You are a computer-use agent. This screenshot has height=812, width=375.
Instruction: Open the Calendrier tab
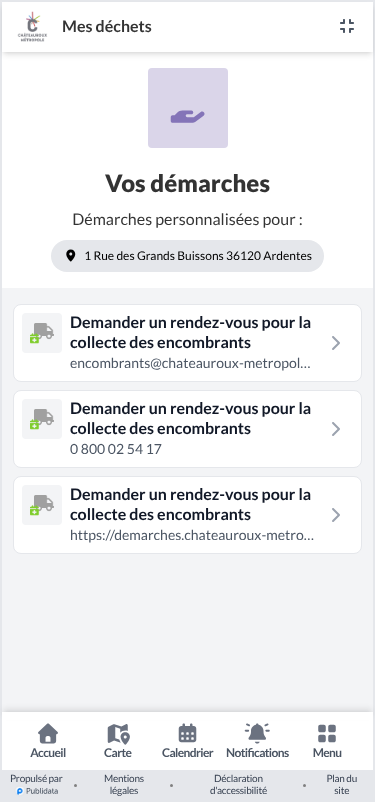(x=188, y=741)
